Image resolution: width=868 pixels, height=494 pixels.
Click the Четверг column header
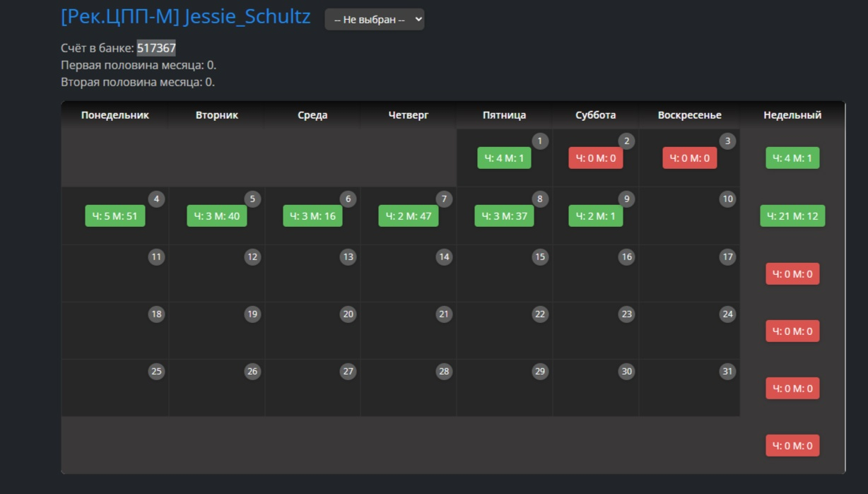[409, 115]
